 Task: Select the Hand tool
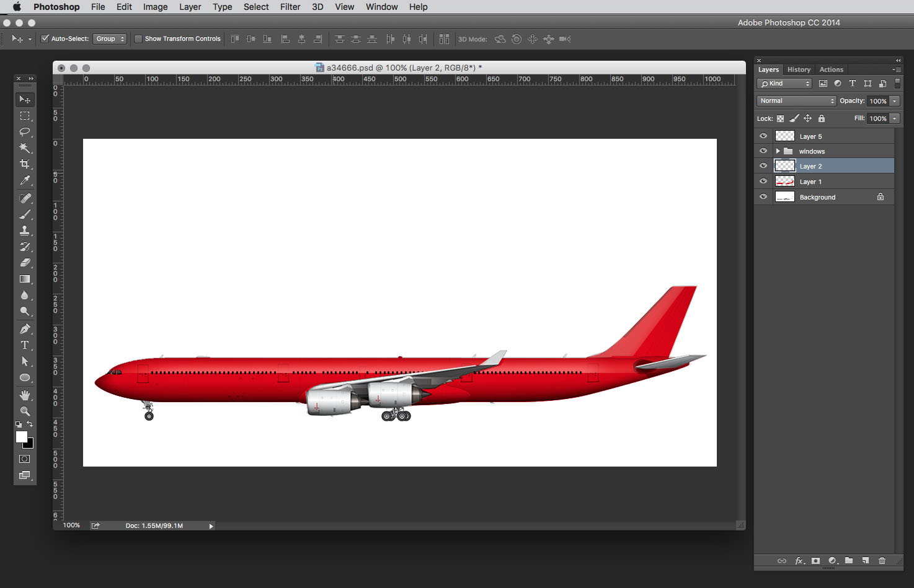pos(25,395)
